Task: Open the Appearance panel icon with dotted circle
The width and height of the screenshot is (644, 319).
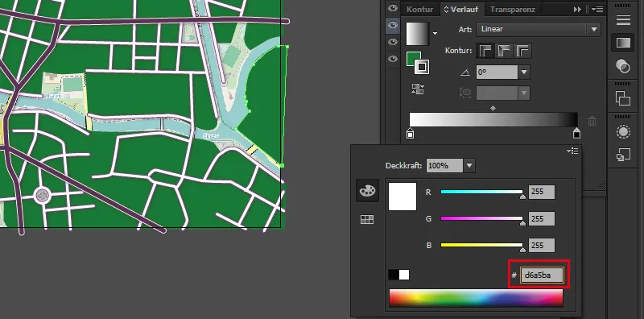Action: coord(623,132)
